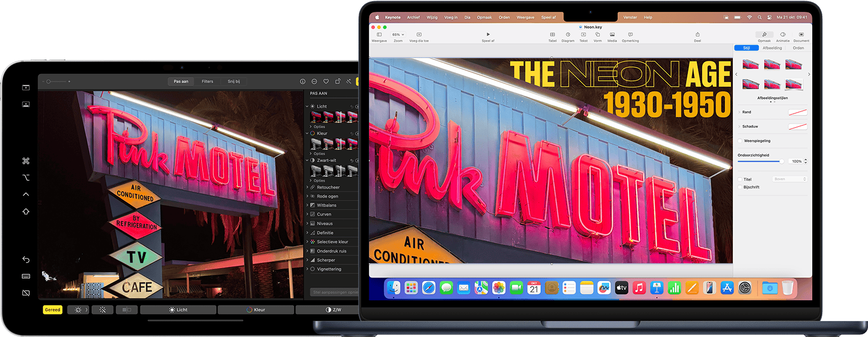The image size is (868, 337).
Task: Insert a Diagram from the toolbar
Action: (x=567, y=35)
